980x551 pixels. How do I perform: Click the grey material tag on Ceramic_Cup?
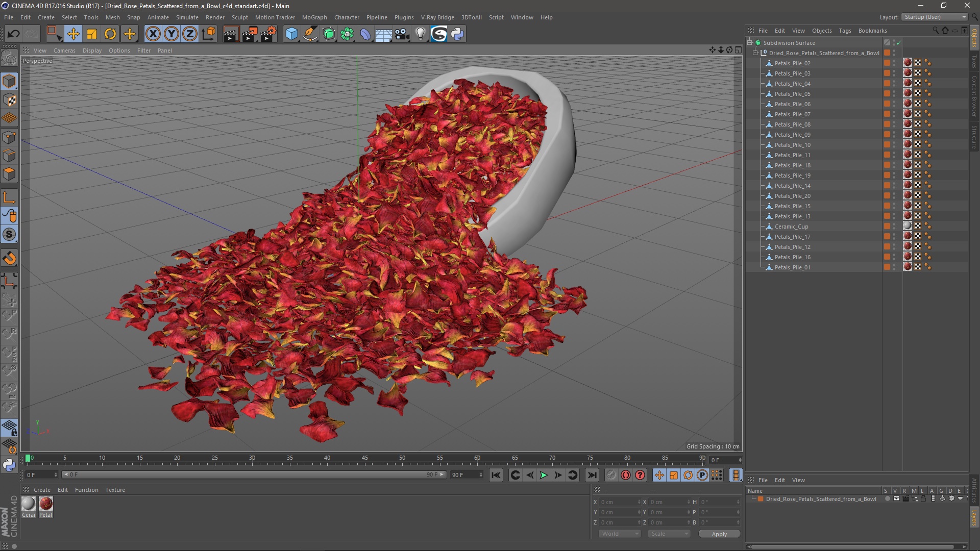[x=908, y=226]
